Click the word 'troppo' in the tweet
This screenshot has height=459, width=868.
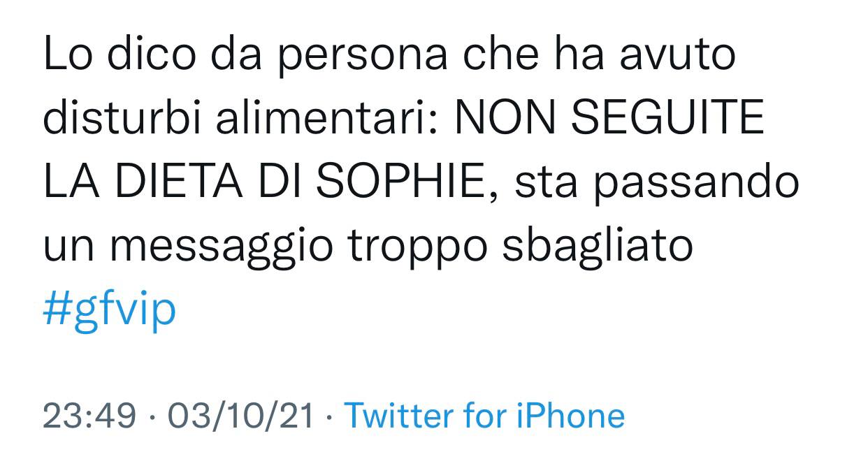tap(419, 246)
